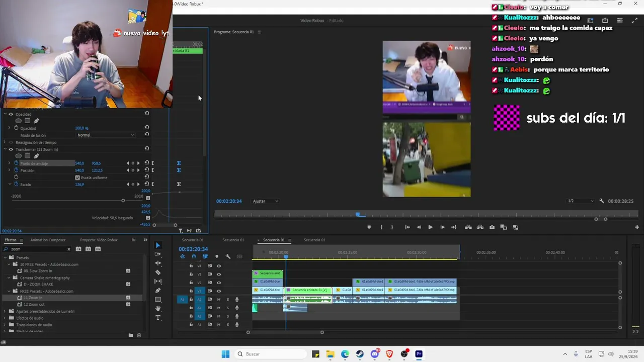This screenshot has height=362, width=644.
Task: Select the Pen tool in the tools panel
Action: (158, 291)
